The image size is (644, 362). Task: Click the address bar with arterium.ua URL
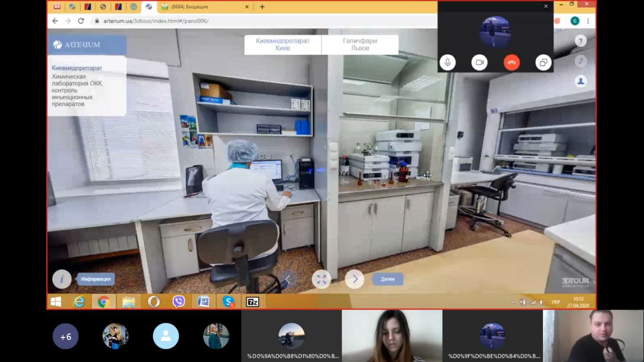[264, 21]
